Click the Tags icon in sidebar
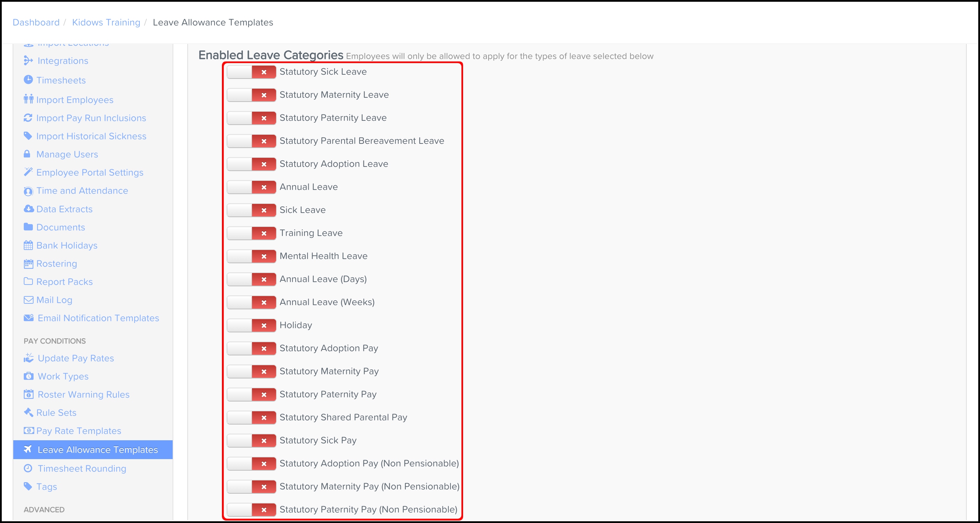Screen dimensions: 980x523 point(28,486)
